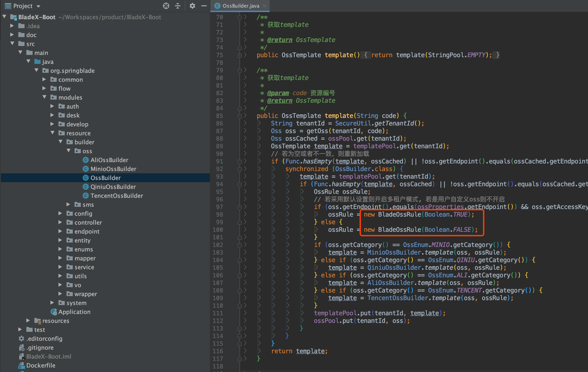Open the .editorconfig file
This screenshot has width=588, height=372.
[41, 339]
